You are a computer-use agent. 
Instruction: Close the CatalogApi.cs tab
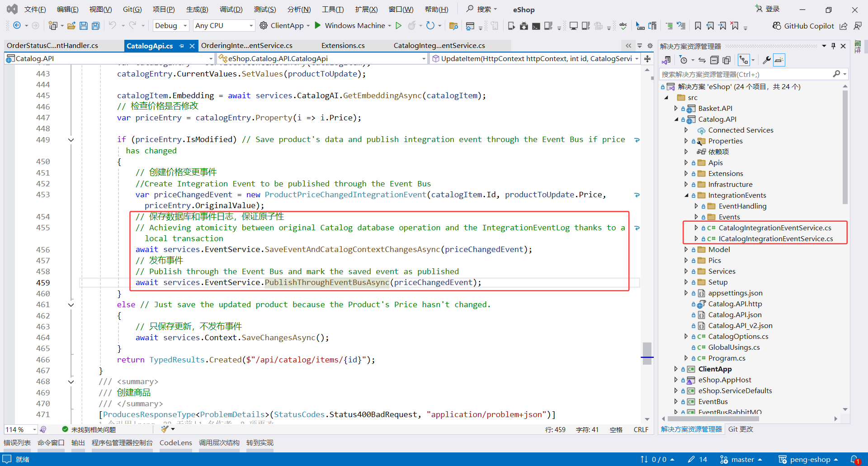(x=192, y=46)
